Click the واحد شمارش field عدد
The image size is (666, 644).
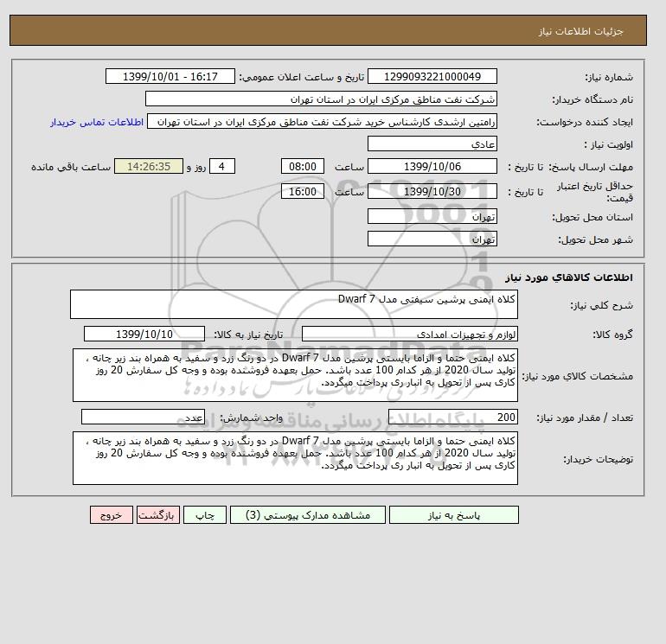point(143,417)
